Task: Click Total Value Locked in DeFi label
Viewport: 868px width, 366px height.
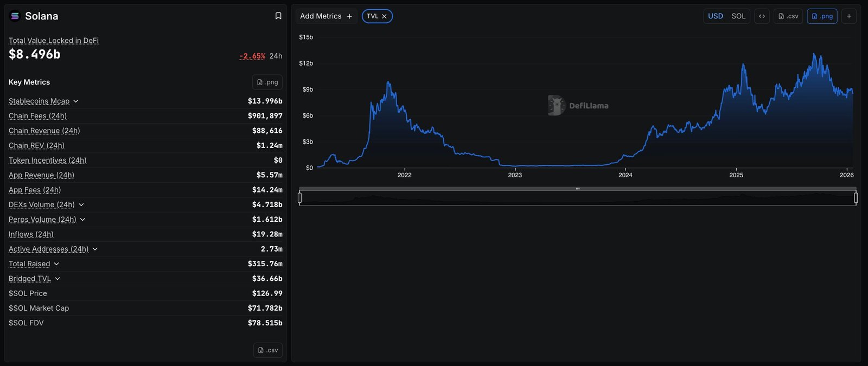Action: (53, 41)
